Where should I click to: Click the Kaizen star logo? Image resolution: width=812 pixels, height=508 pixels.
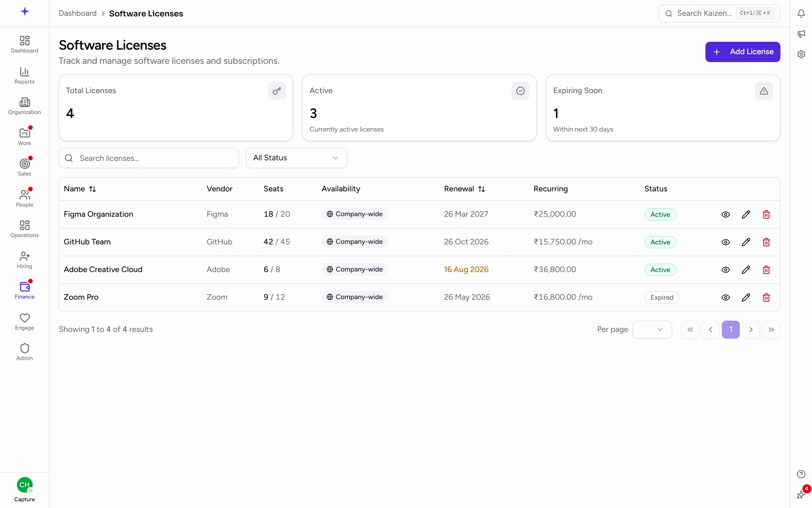click(x=25, y=12)
